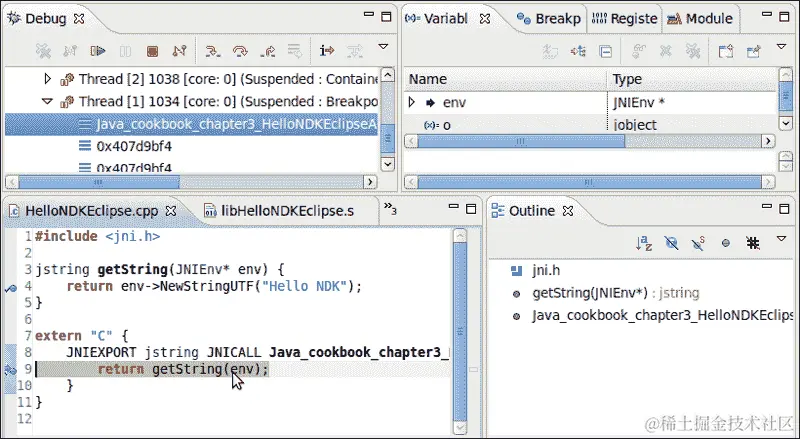Show hidden editor tabs with »3 button

390,209
